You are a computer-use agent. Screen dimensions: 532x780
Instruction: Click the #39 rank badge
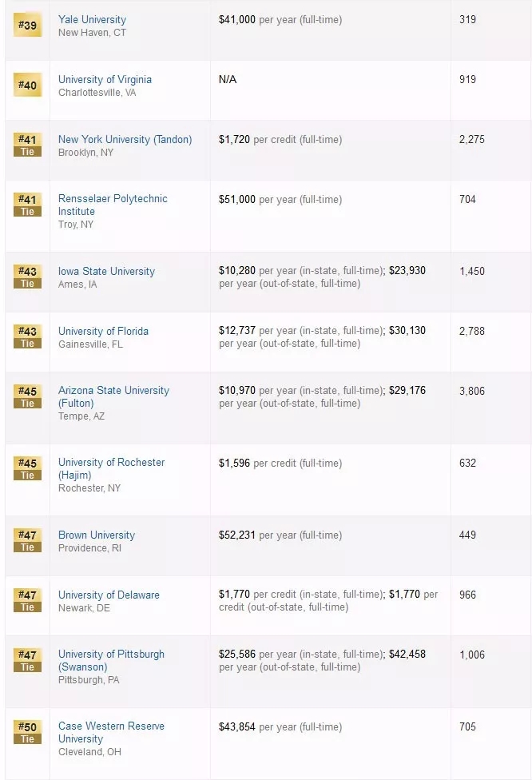pyautogui.click(x=27, y=25)
